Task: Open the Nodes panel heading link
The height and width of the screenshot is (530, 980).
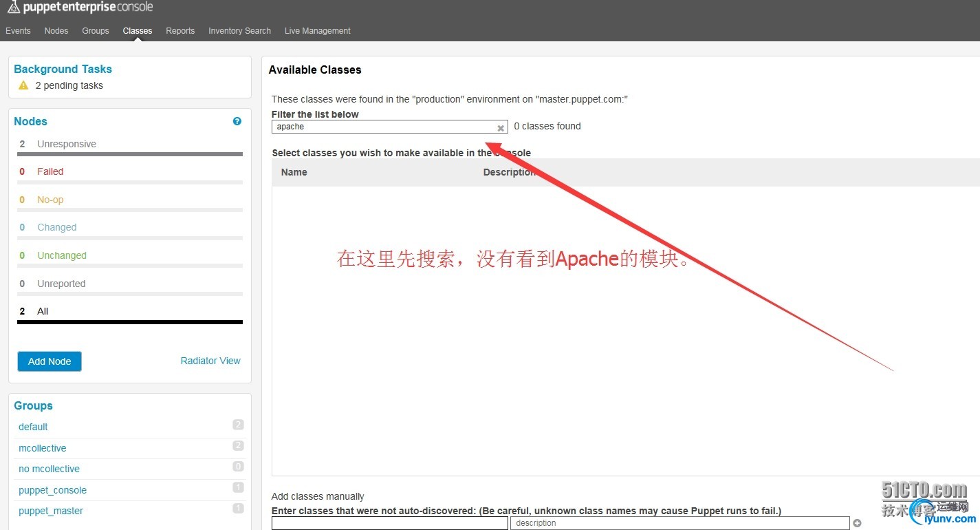Action: (x=30, y=121)
